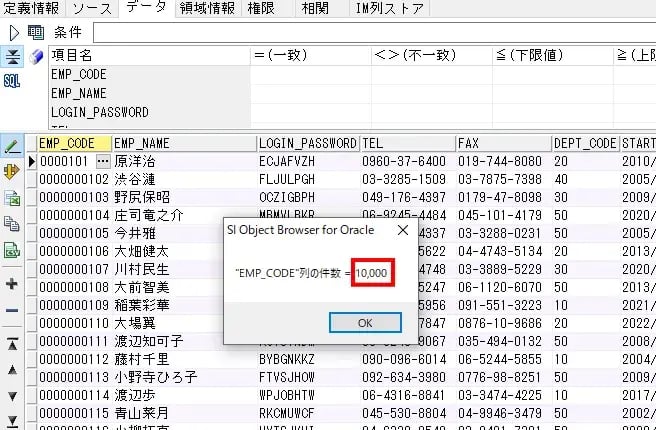Toggle the collapse condition panel button

tap(13, 56)
